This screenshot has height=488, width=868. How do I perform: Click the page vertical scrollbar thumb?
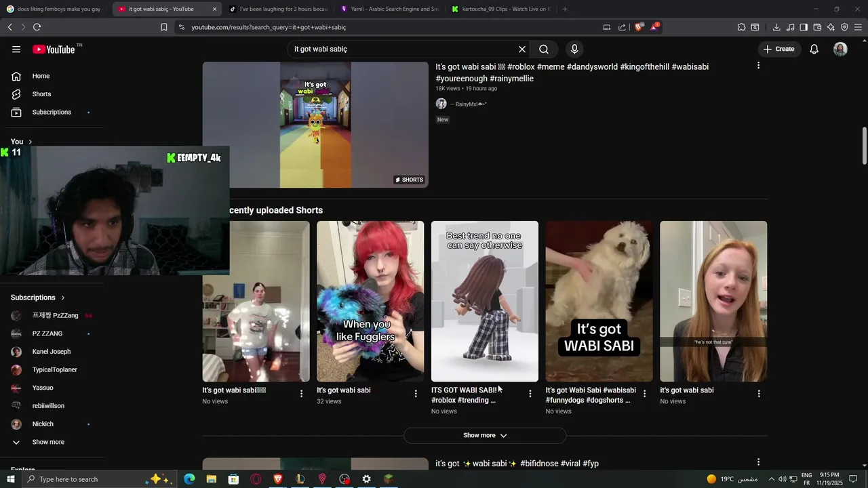click(864, 146)
